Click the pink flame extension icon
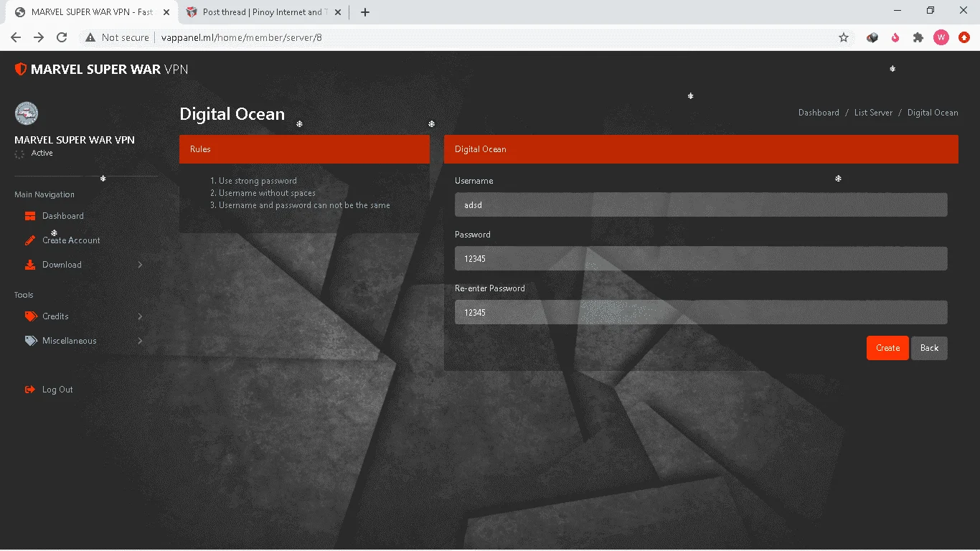Screen dimensions: 980x551 coord(895,37)
